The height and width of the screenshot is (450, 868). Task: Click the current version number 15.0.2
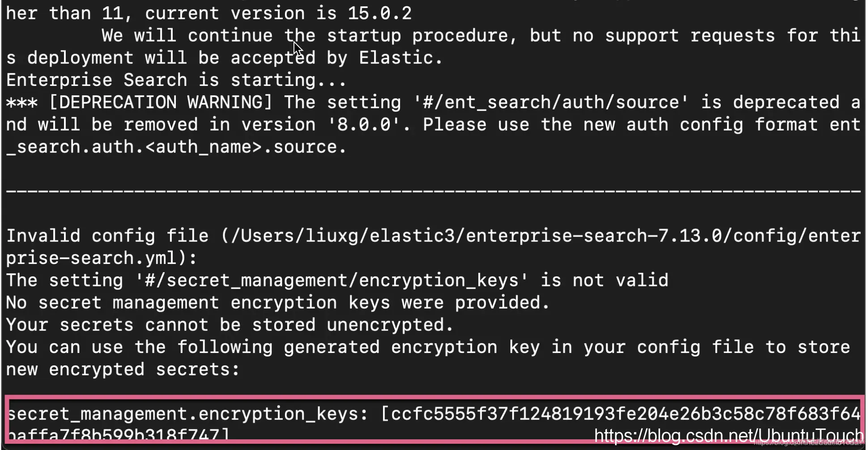[380, 13]
